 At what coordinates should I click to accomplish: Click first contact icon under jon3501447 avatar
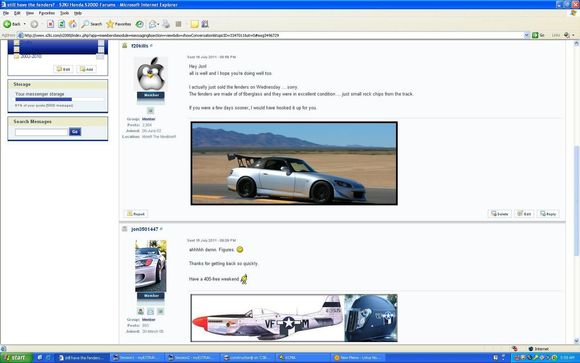click(x=141, y=312)
